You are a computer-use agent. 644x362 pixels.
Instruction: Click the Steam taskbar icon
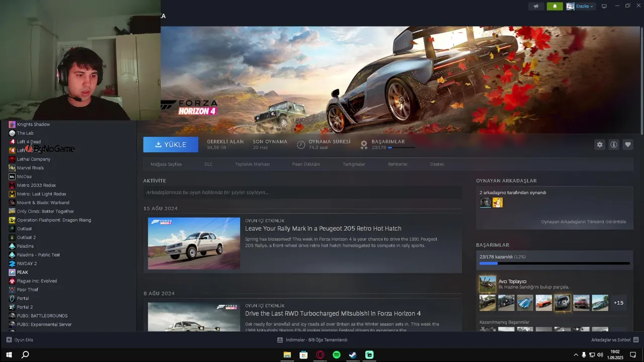tap(353, 355)
